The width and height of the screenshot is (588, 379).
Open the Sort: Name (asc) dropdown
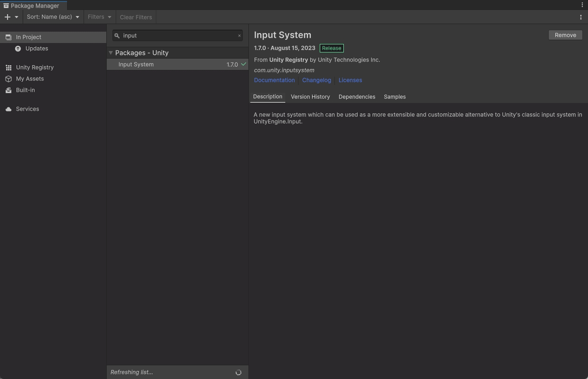[x=53, y=17]
